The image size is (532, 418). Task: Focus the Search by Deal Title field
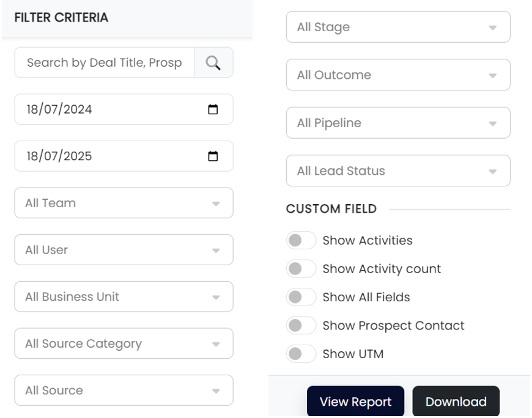pyautogui.click(x=104, y=62)
